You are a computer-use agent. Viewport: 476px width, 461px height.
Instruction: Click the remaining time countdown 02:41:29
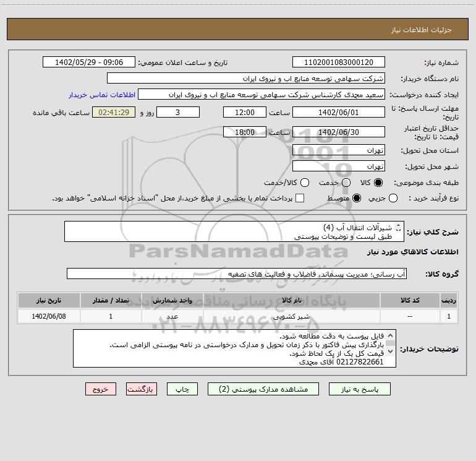pos(114,112)
